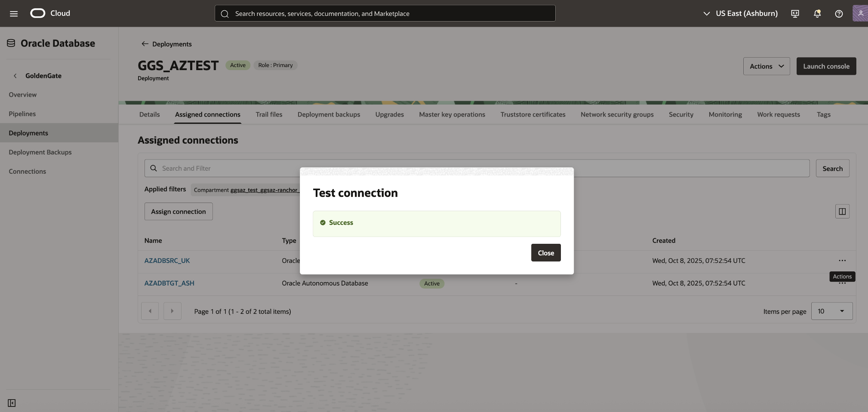Image resolution: width=868 pixels, height=412 pixels.
Task: Switch to the Details tab
Action: point(150,114)
